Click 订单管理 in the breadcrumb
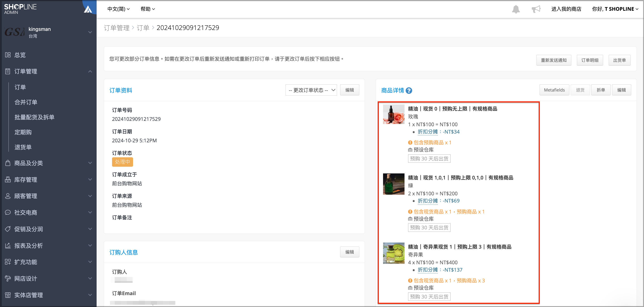The height and width of the screenshot is (307, 644). point(117,28)
